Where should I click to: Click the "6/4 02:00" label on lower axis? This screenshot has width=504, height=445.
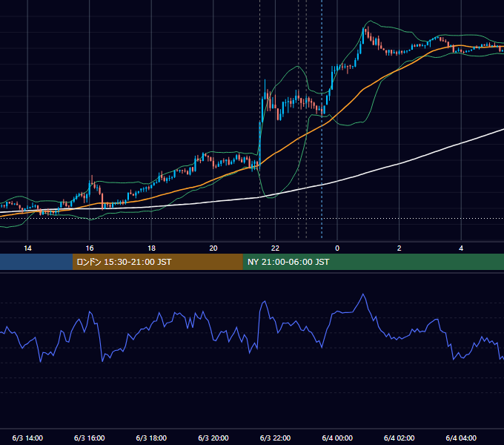point(399,438)
